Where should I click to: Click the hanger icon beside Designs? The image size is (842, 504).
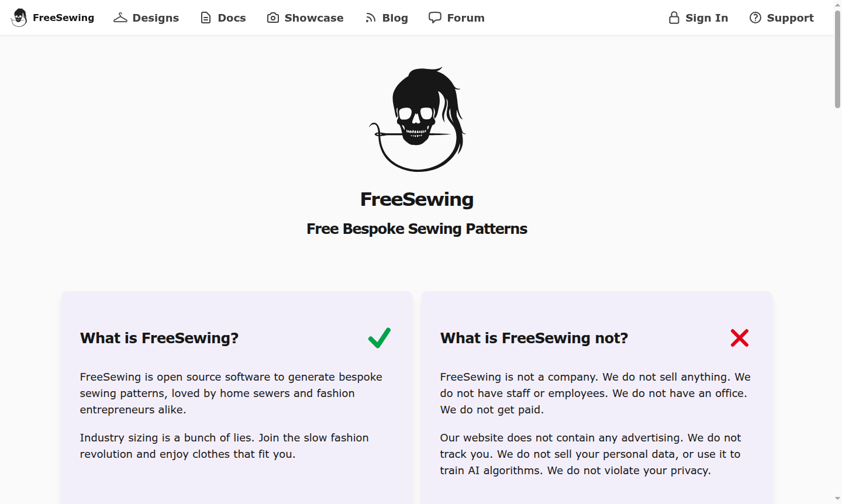tap(120, 18)
